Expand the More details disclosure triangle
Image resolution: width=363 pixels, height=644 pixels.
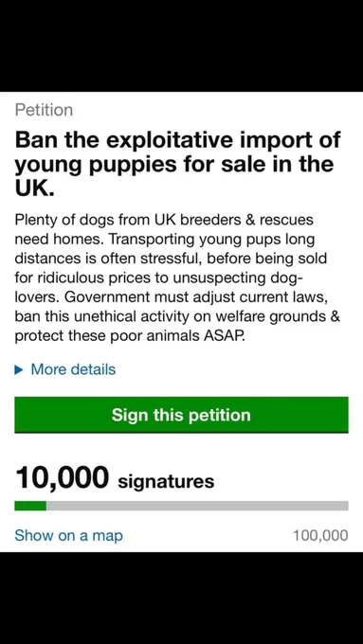coord(19,370)
